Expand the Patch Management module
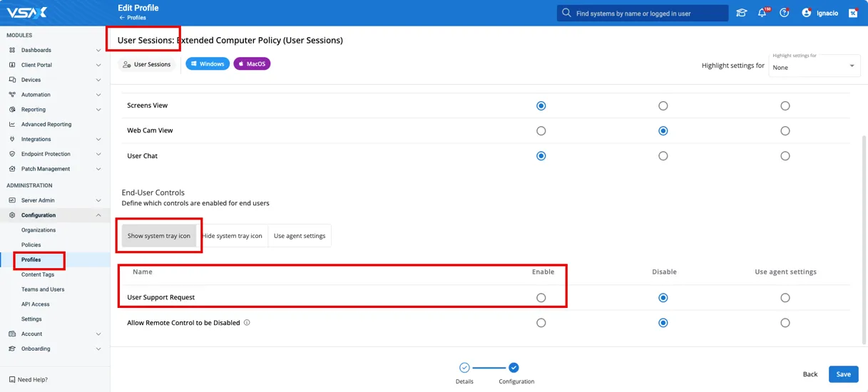 coord(98,169)
